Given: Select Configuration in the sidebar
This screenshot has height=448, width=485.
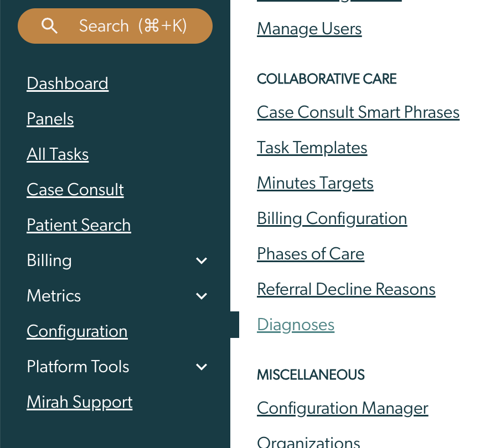Looking at the screenshot, I should click(77, 331).
